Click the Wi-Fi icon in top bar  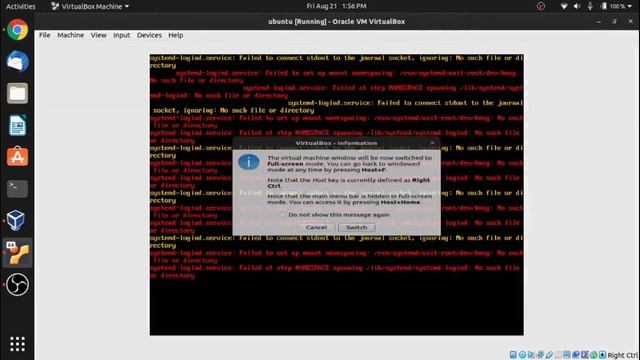pyautogui.click(x=564, y=6)
